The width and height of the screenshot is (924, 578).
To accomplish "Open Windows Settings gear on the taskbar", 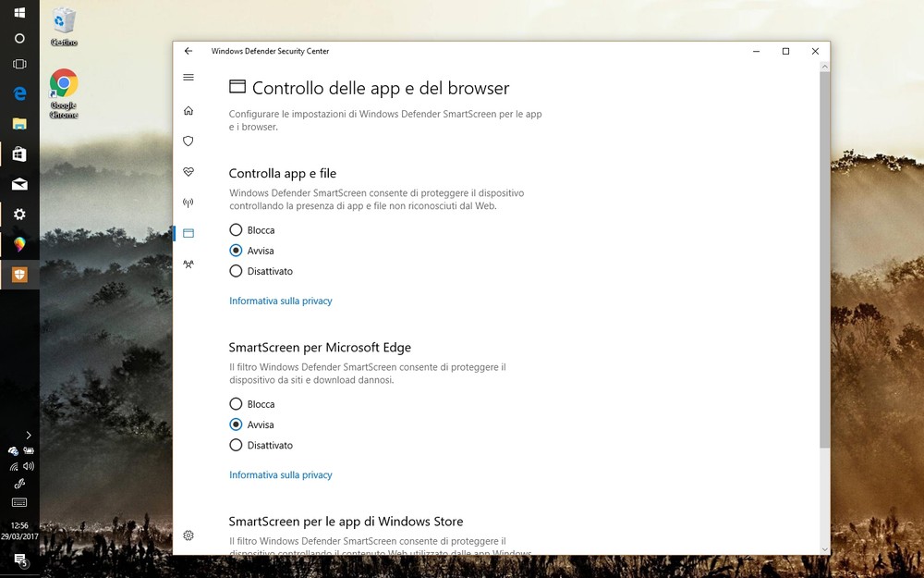I will [x=19, y=215].
